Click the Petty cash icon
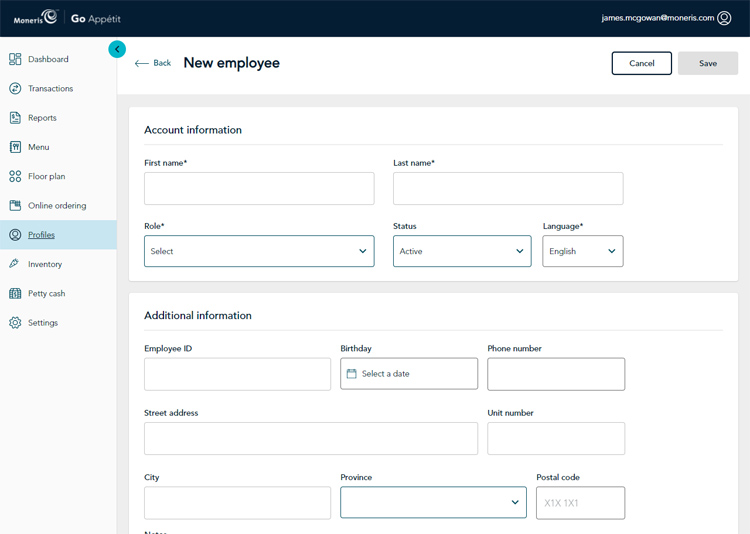The width and height of the screenshot is (750, 534). [15, 293]
